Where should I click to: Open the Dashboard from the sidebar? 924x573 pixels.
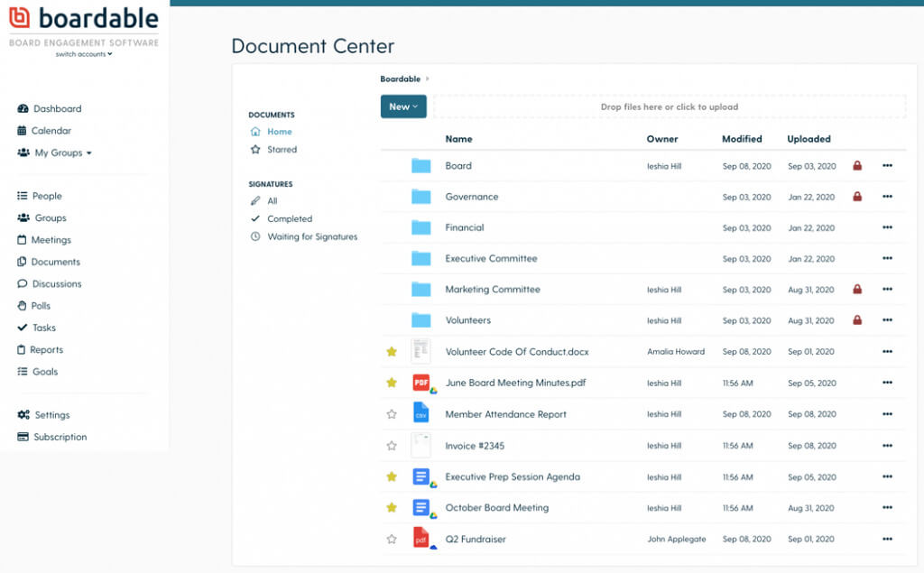pos(57,108)
